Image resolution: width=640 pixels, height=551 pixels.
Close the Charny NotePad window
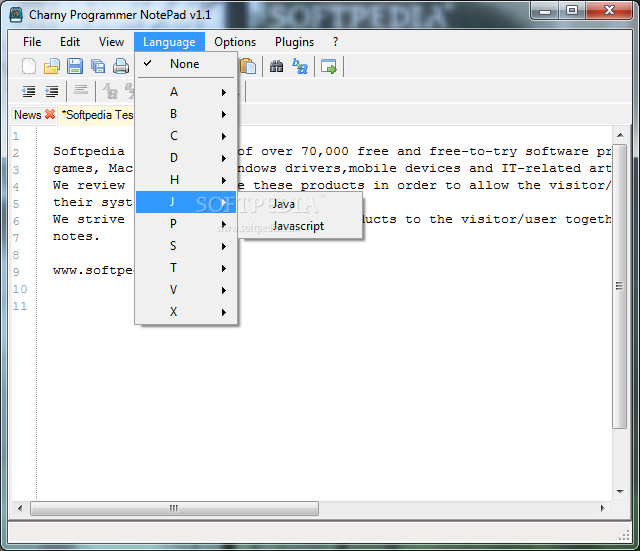[x=609, y=11]
